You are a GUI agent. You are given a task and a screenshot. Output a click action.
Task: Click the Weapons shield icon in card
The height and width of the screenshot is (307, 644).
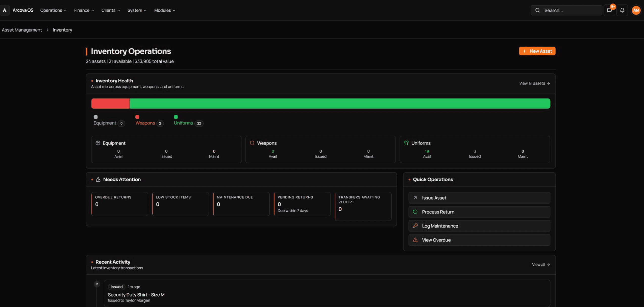252,143
